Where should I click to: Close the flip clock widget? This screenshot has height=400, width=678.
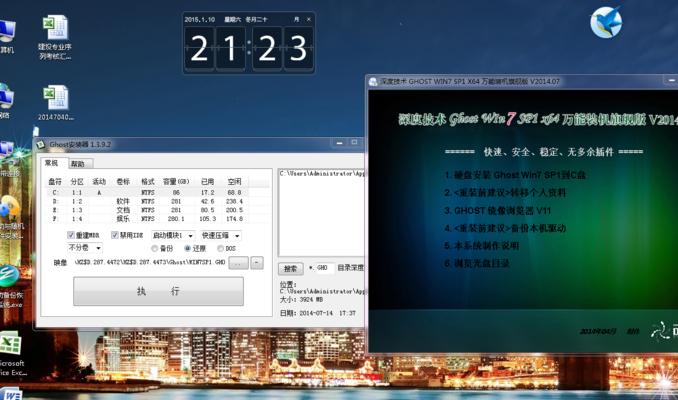pyautogui.click(x=308, y=19)
